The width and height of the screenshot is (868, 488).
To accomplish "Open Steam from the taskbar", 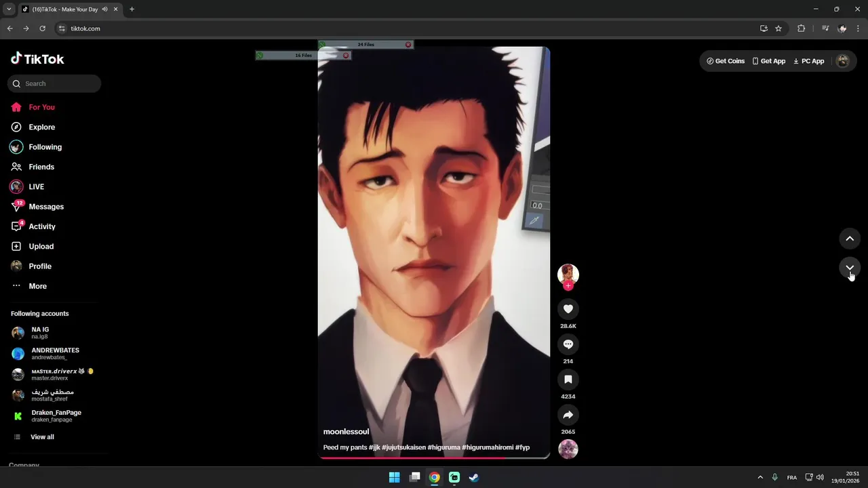I will coord(474,477).
